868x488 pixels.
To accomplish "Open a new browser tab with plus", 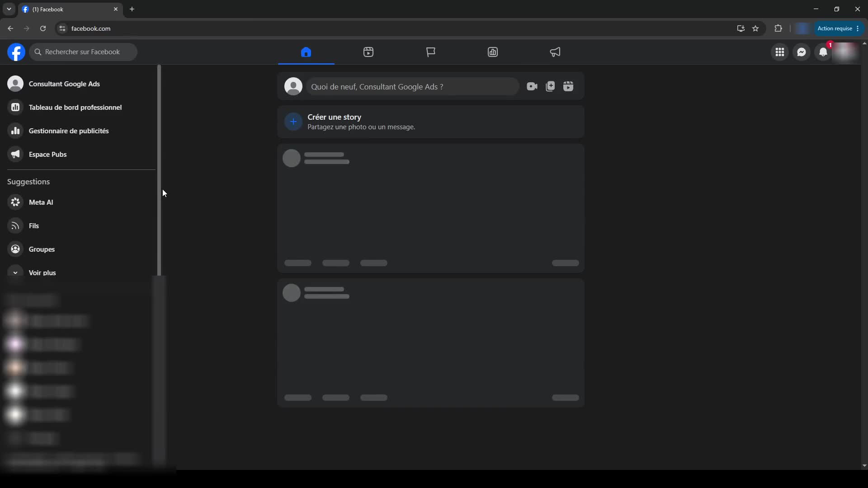I will [132, 9].
